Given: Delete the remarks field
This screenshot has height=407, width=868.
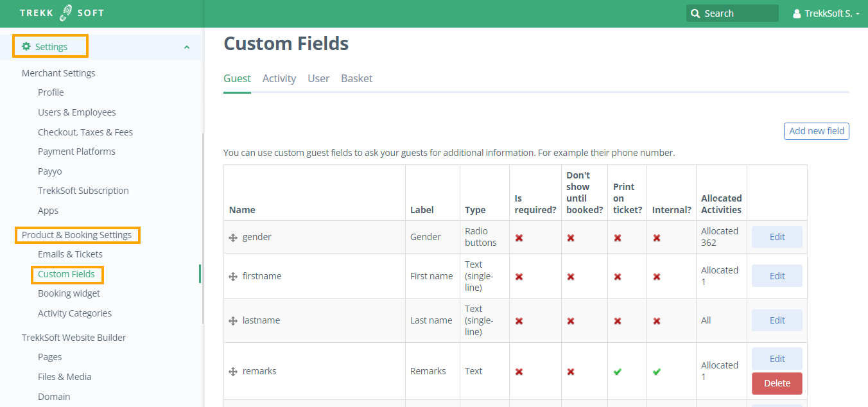Looking at the screenshot, I should point(777,383).
